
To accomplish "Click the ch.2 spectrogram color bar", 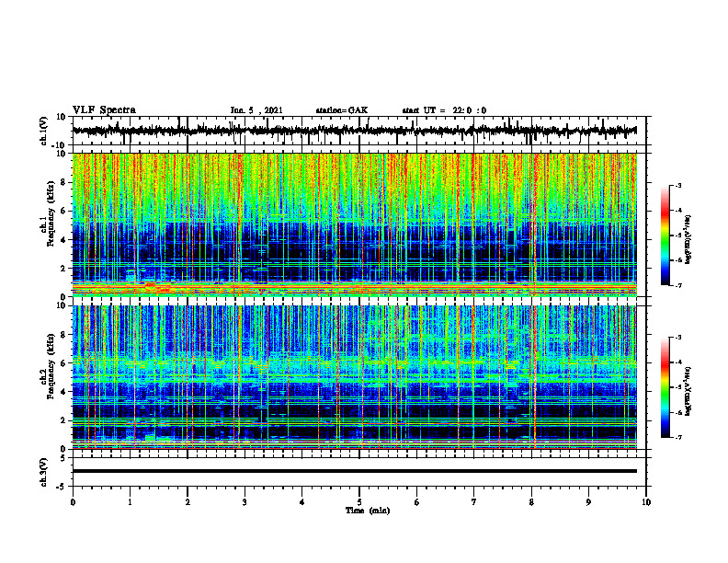I will (665, 387).
